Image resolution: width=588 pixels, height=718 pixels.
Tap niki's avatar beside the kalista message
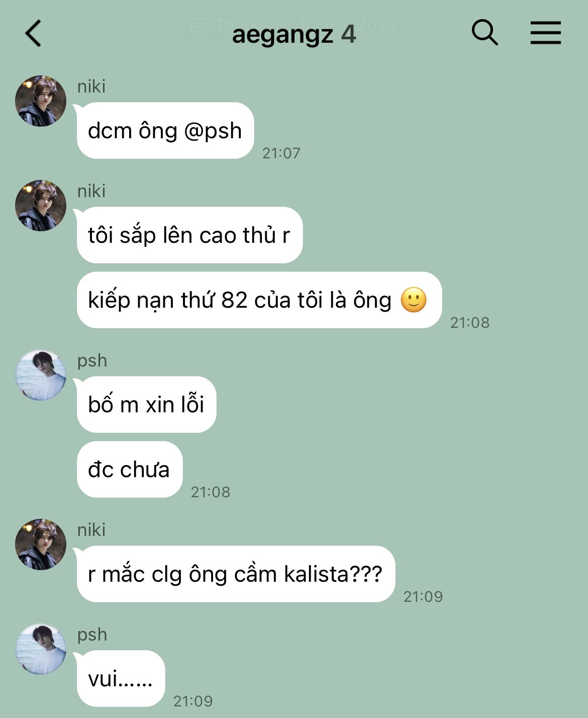pyautogui.click(x=41, y=545)
